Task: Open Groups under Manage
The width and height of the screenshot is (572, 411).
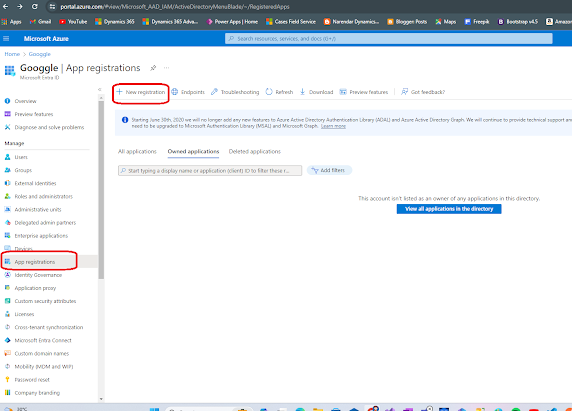Action: (x=23, y=170)
